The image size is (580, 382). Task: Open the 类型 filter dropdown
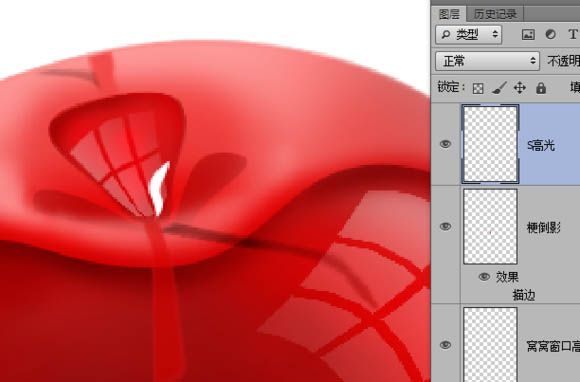tap(469, 35)
